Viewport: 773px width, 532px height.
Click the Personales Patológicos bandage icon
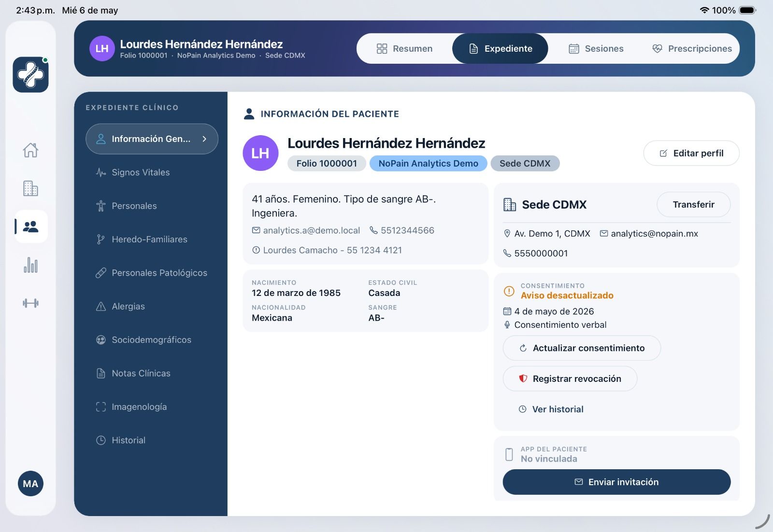[101, 273]
